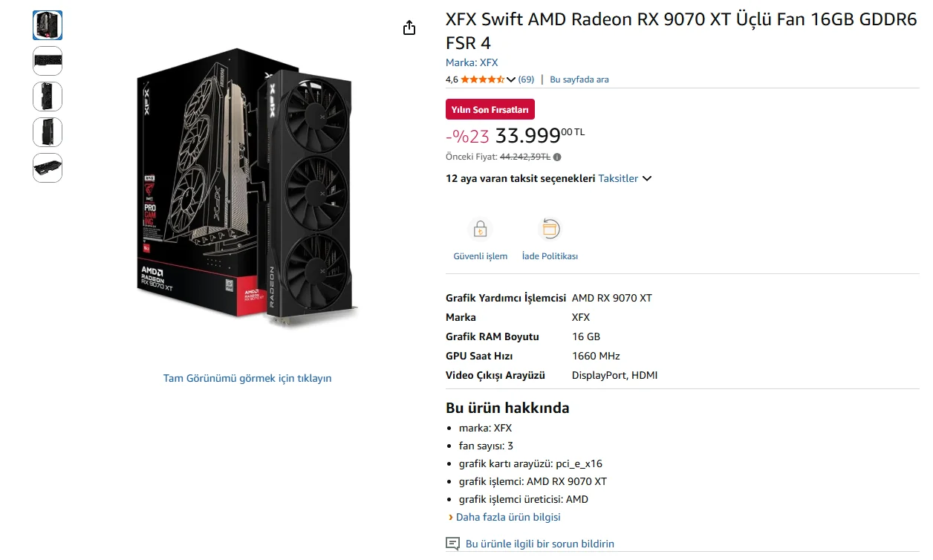Open the rating breakdown arrow next to stars
The width and height of the screenshot is (933, 560).
[510, 79]
